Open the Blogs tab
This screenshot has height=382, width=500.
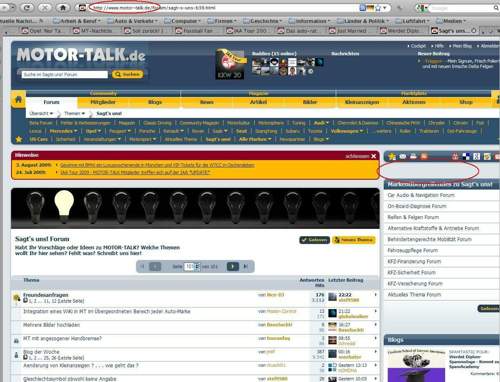pos(155,102)
